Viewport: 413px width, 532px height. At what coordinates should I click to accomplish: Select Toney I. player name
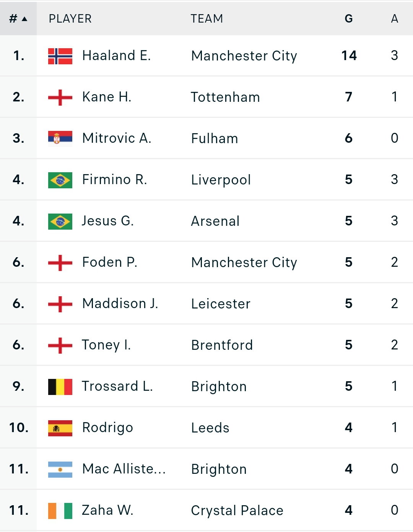click(x=106, y=345)
